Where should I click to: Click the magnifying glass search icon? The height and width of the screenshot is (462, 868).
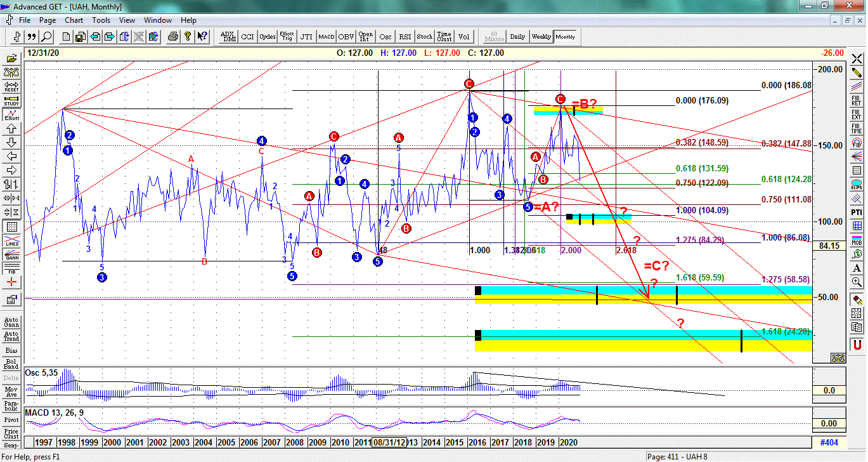[47, 36]
